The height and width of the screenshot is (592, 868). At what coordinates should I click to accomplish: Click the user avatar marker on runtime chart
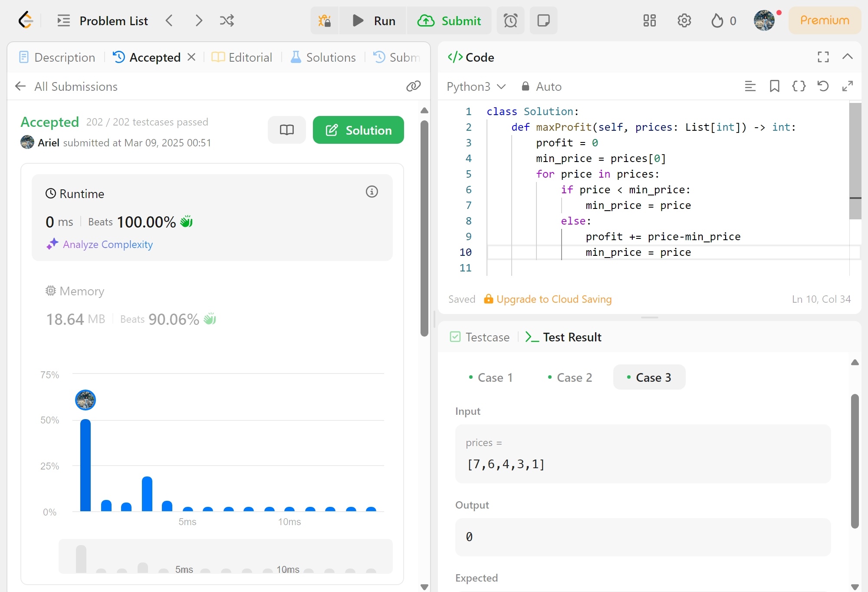tap(85, 400)
